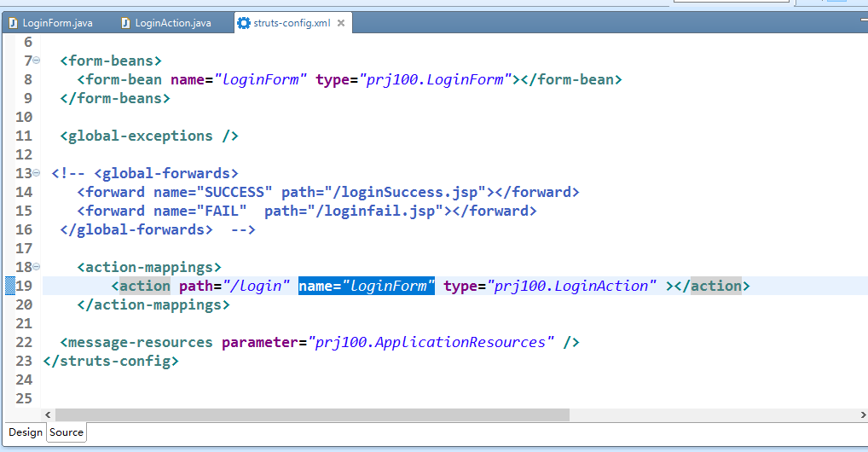Click the horizontal scrollbar left arrow
868x452 pixels.
[x=48, y=414]
